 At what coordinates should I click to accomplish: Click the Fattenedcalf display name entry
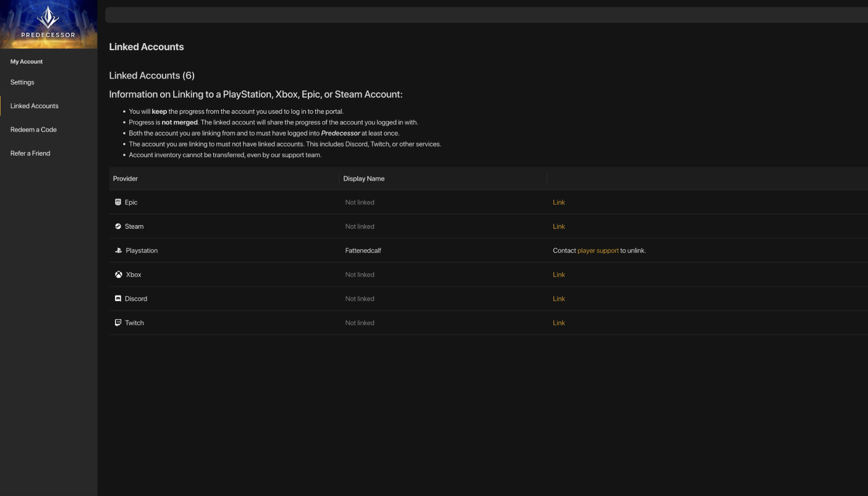[x=363, y=250]
